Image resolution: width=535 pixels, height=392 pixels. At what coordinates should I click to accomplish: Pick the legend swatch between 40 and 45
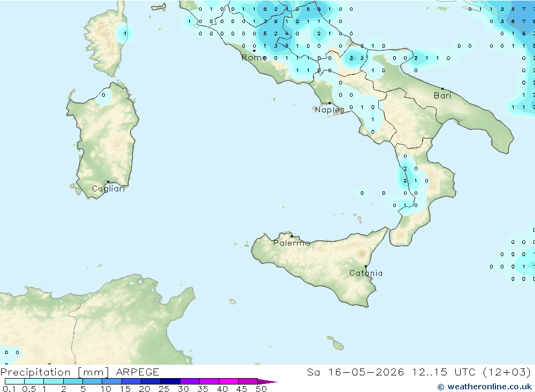[228, 381]
